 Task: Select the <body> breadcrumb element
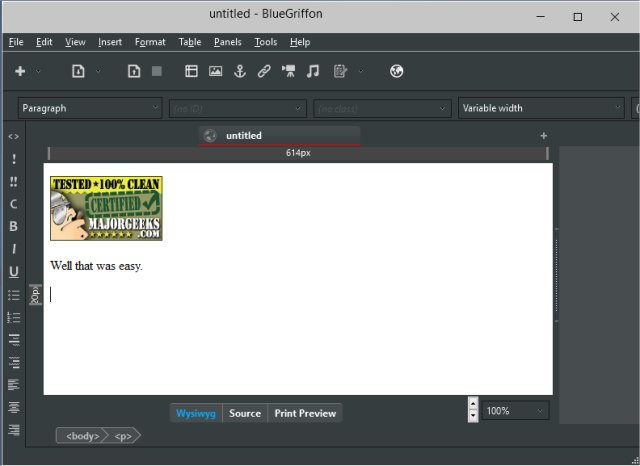[x=82, y=436]
